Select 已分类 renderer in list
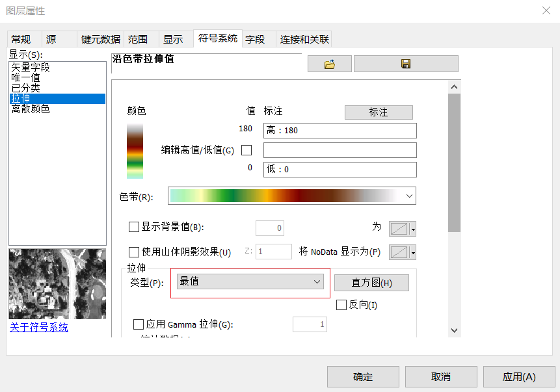 coord(57,88)
